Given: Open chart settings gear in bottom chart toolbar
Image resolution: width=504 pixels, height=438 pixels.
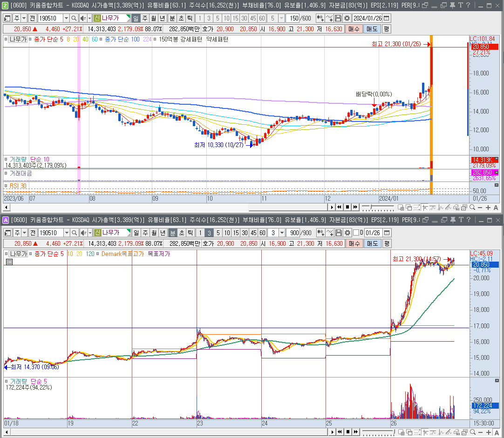Looking at the screenshot, I should coord(347,233).
